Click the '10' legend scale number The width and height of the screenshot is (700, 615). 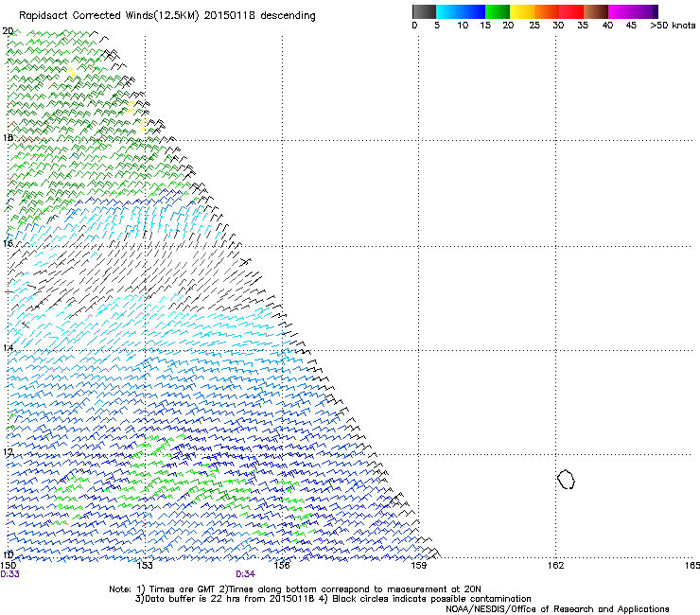[463, 25]
